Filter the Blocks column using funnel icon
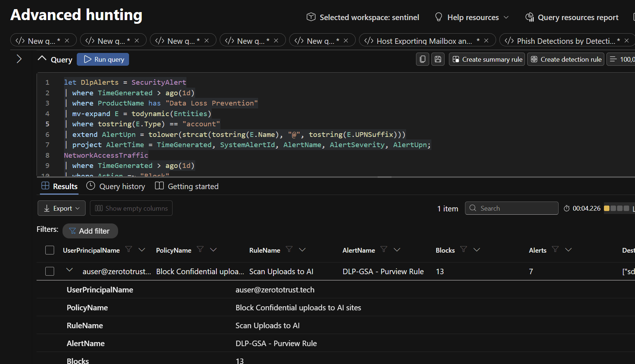 click(x=464, y=249)
